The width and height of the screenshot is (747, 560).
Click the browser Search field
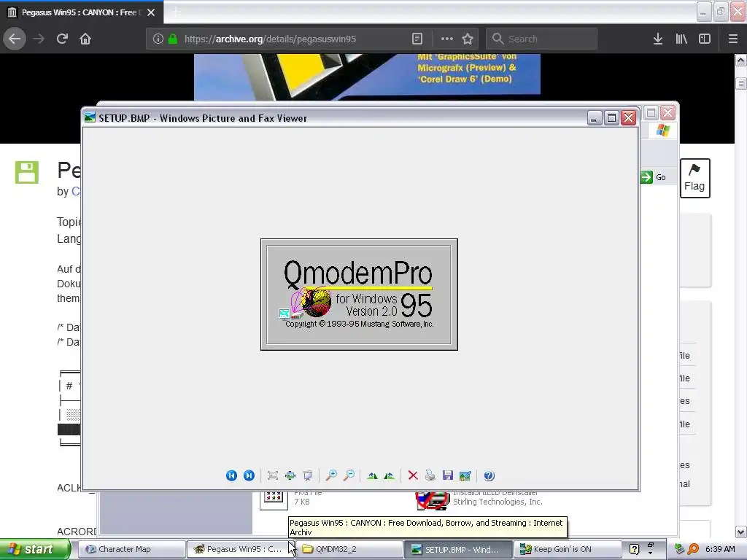542,39
